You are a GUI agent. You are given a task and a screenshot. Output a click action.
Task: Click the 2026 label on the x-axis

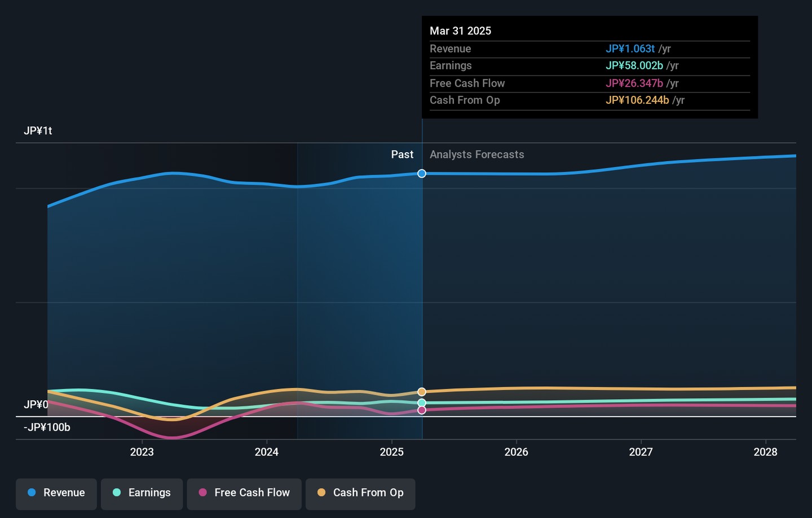coord(516,452)
